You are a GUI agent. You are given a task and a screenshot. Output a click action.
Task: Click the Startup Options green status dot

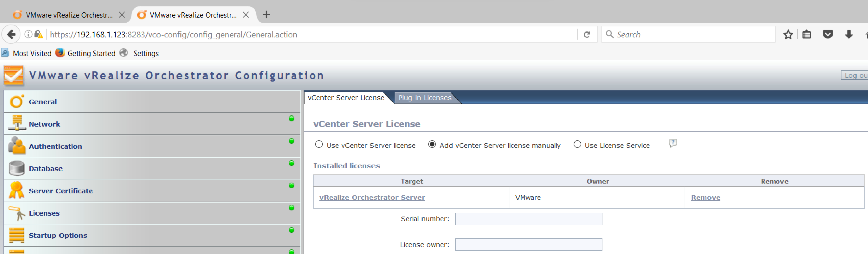[x=291, y=230]
